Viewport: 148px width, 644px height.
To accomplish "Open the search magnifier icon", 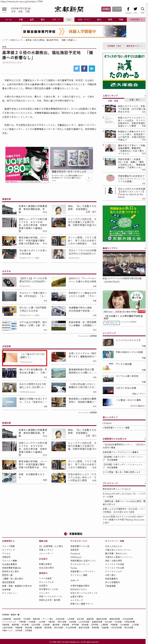I will coord(143,9).
